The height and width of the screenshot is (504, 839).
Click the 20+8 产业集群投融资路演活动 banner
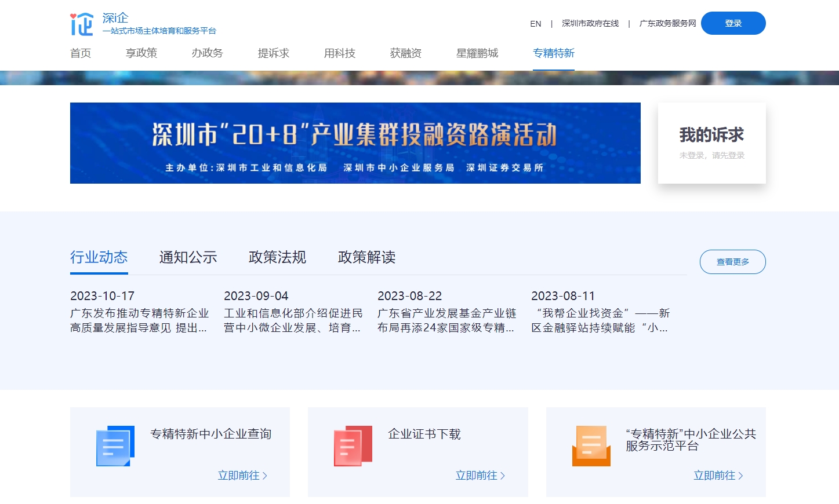[355, 143]
